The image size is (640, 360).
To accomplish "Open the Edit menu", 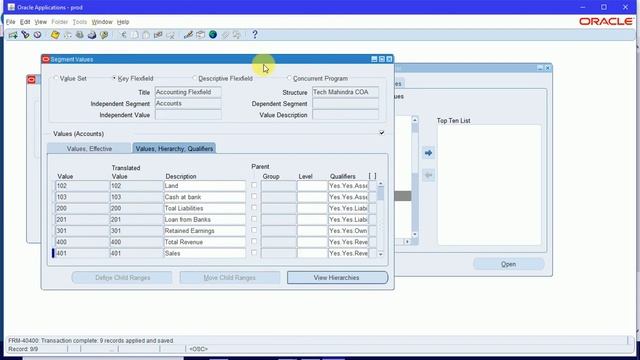I will [x=25, y=22].
